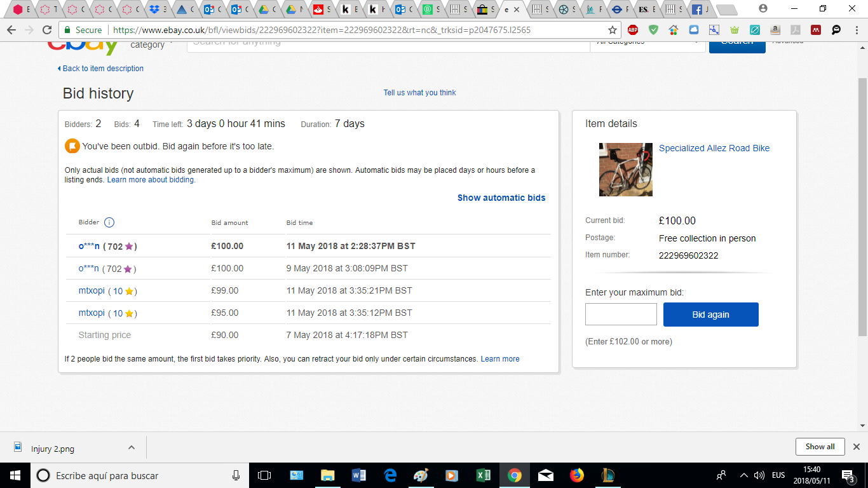This screenshot has height=488, width=868.
Task: Click the maximum bid input field
Action: (x=621, y=315)
